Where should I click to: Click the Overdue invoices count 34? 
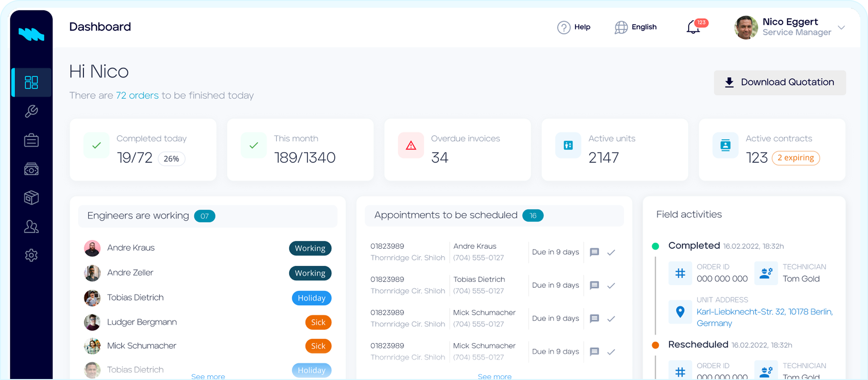pos(440,158)
